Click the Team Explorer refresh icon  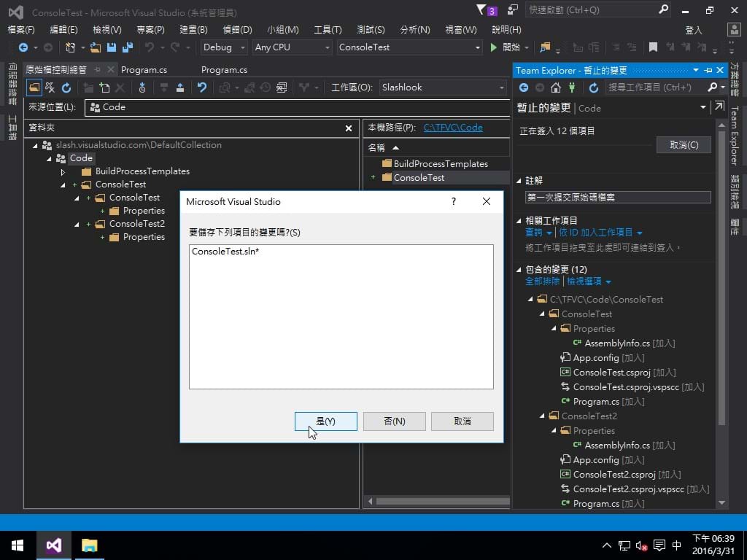click(594, 87)
